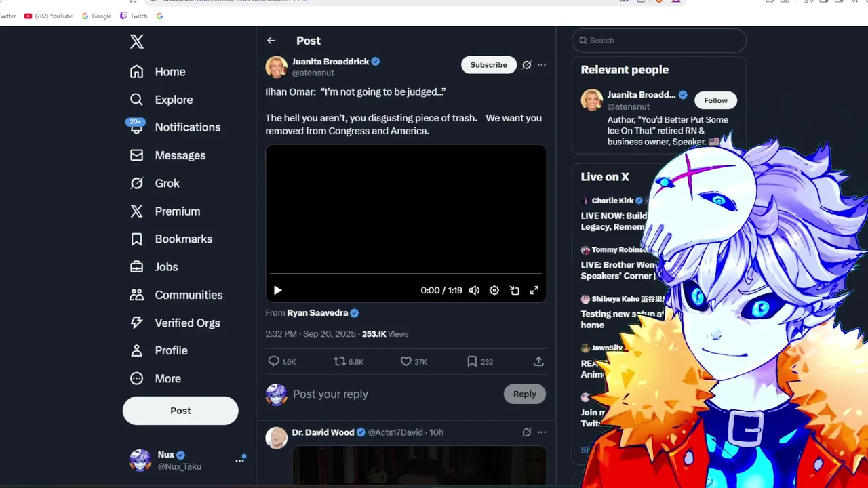Click the big Post button in sidebar
The height and width of the screenshot is (488, 868).
[180, 411]
